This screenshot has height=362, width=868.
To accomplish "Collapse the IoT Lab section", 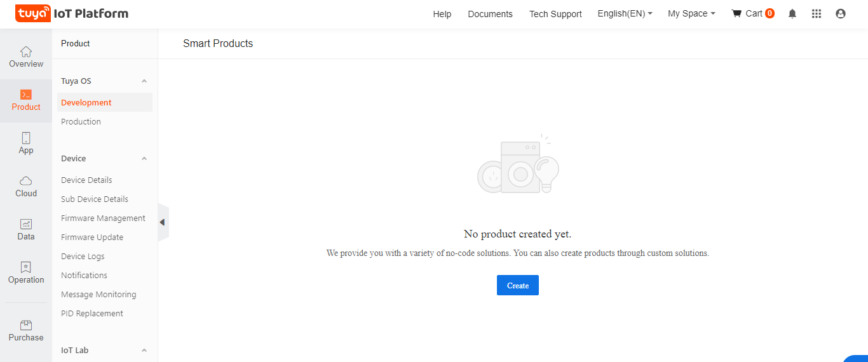I will [144, 351].
